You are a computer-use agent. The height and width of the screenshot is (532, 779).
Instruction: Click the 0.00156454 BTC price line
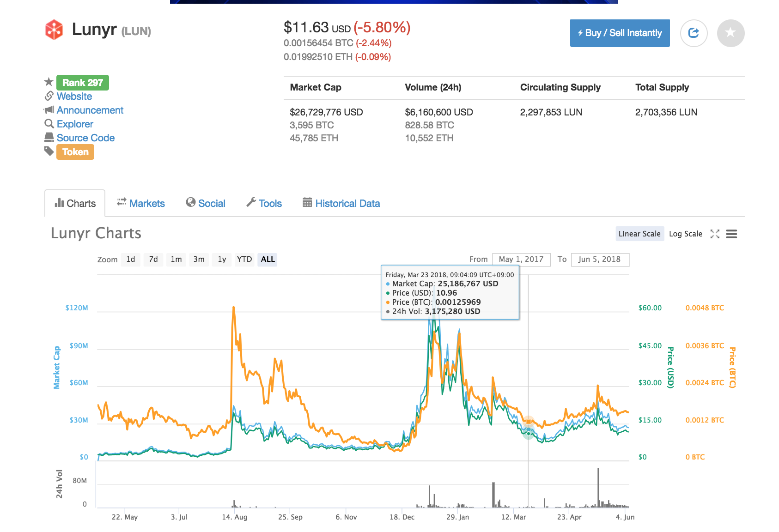click(x=337, y=43)
